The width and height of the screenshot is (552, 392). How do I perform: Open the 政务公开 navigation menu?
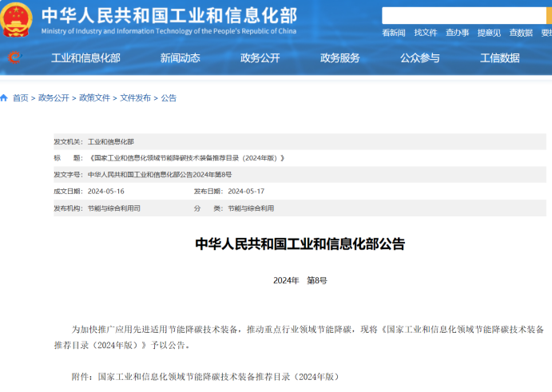click(260, 57)
